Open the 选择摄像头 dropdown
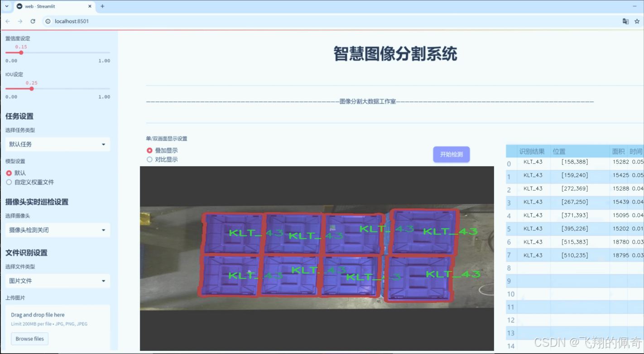The image size is (644, 354). tap(58, 230)
